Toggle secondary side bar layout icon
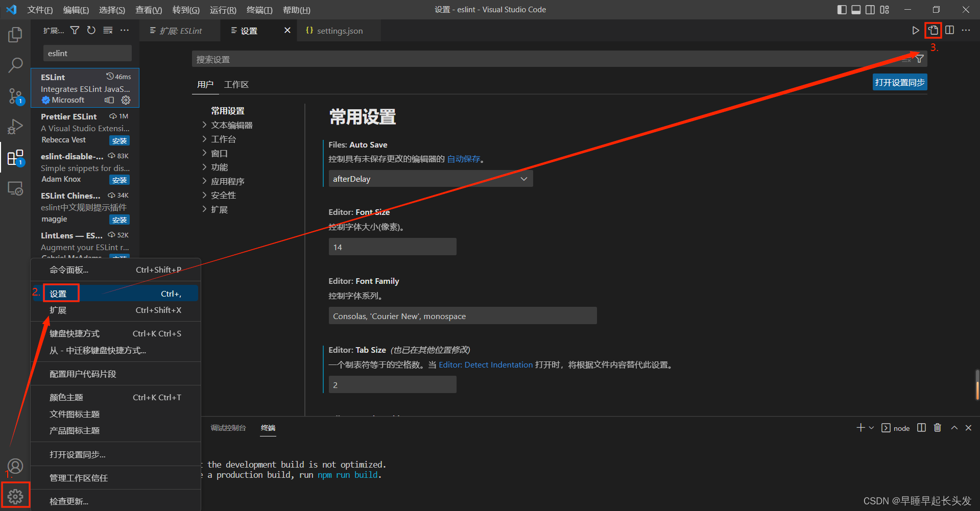 pos(870,10)
